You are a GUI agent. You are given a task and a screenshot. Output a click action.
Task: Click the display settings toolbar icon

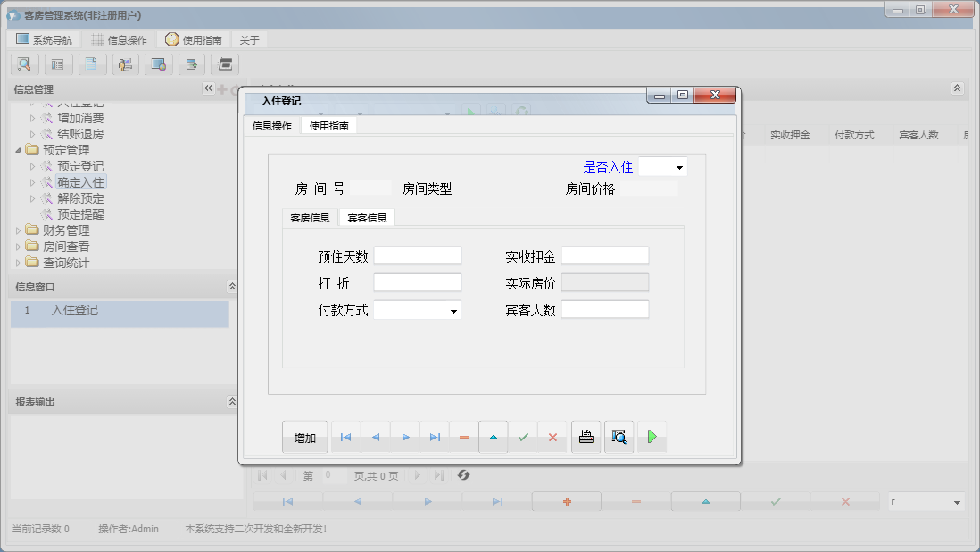160,64
